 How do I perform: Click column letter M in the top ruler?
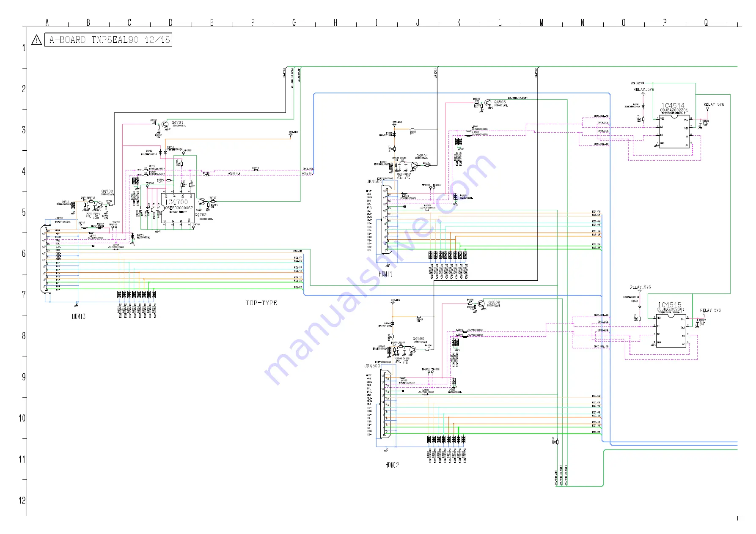click(x=541, y=23)
